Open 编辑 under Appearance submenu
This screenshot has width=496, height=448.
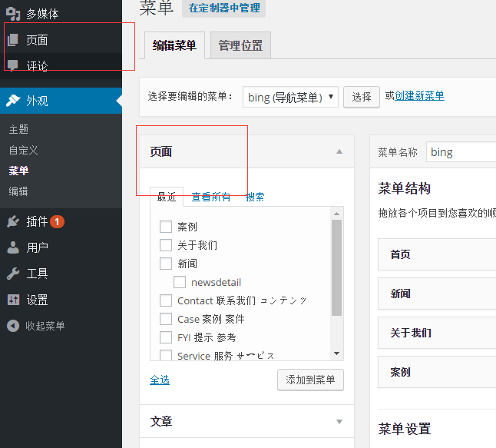click(18, 191)
